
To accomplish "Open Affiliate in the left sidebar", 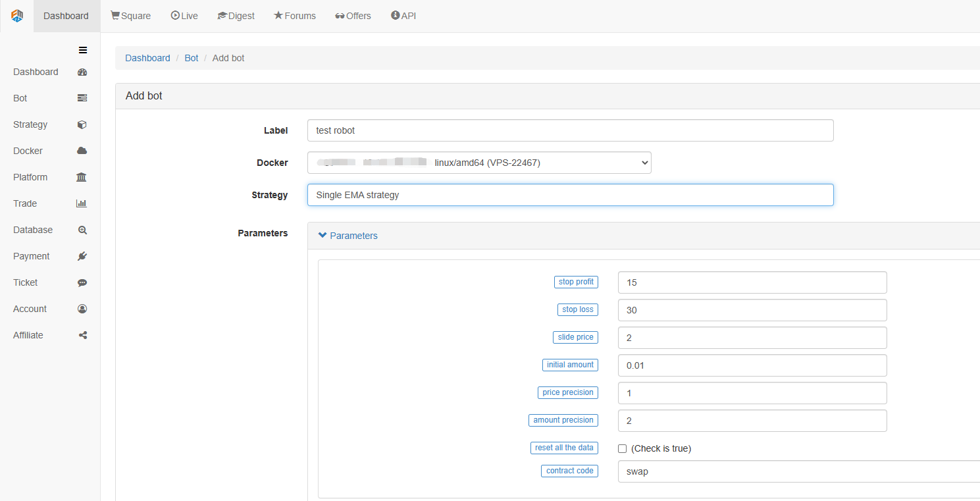I will (28, 335).
